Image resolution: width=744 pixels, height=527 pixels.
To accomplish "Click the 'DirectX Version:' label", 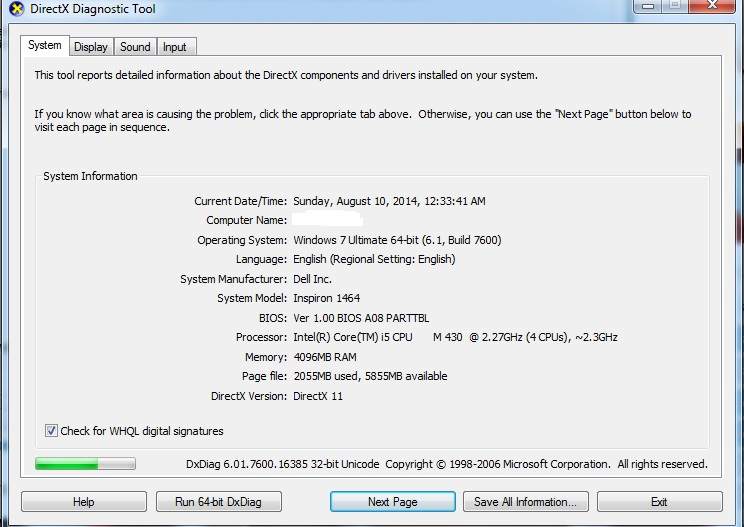I will point(249,396).
